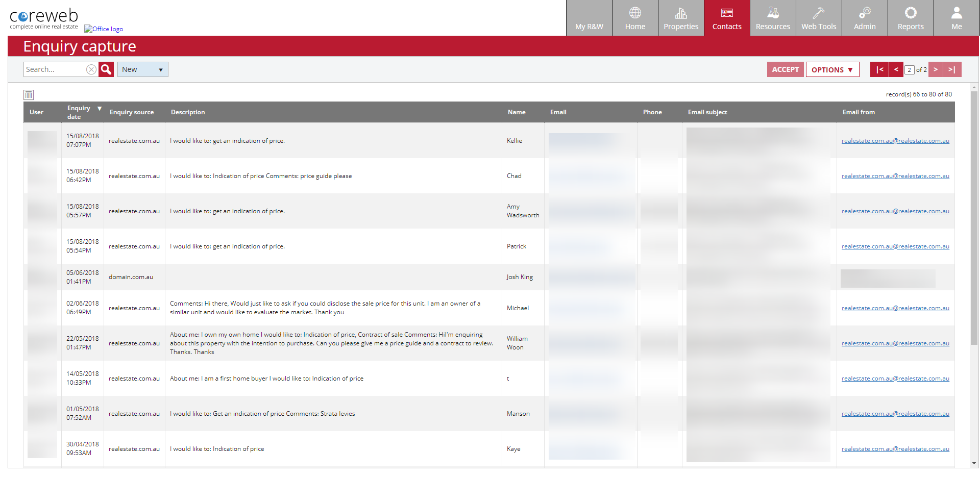Click the vertical scrollbar on the right
This screenshot has width=980, height=478.
pyautogui.click(x=974, y=218)
